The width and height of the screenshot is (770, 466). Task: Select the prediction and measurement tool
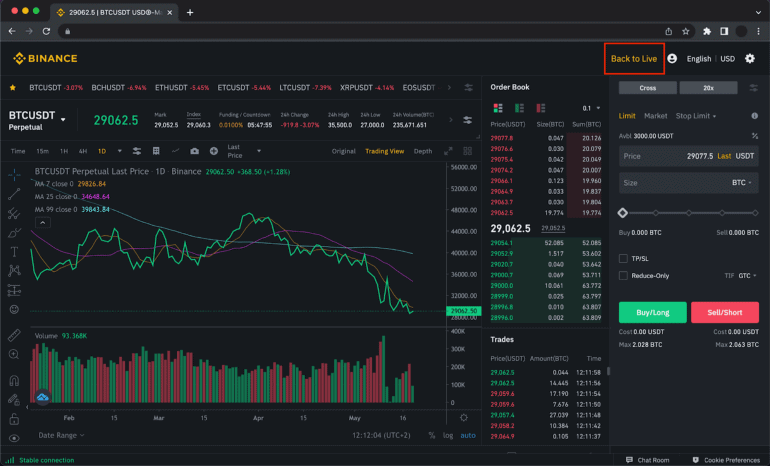(x=14, y=290)
